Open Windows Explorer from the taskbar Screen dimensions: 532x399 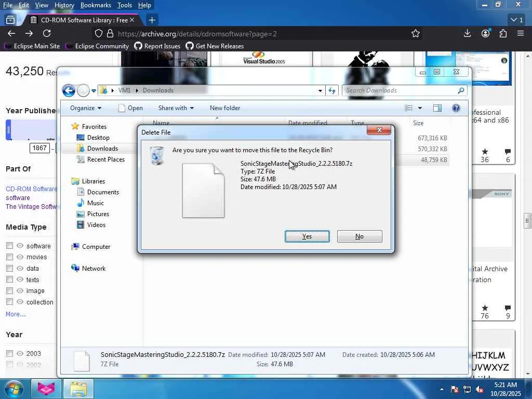click(x=78, y=389)
